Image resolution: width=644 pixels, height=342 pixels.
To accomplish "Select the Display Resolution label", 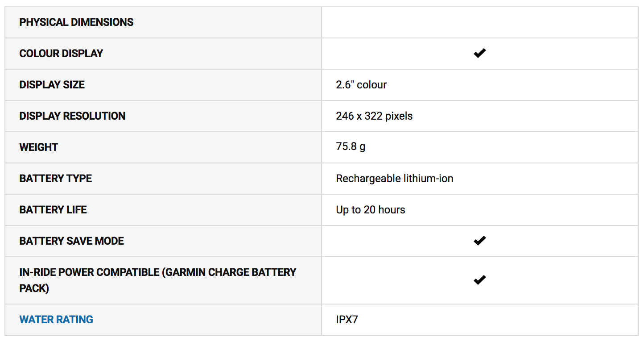I will [x=72, y=116].
